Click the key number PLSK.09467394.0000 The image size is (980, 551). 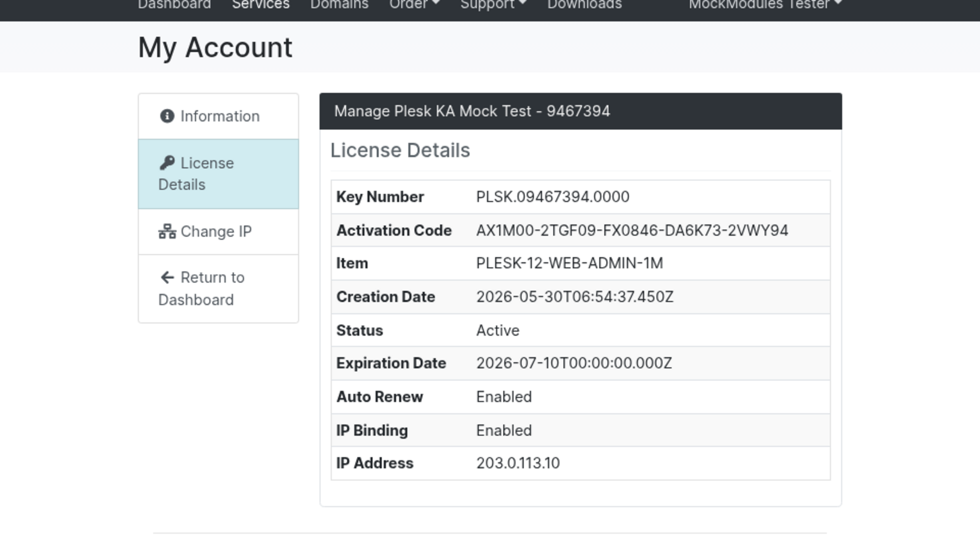(553, 197)
